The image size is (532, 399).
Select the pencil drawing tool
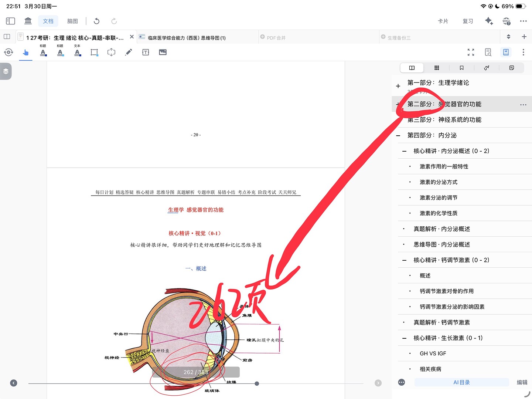click(x=128, y=52)
